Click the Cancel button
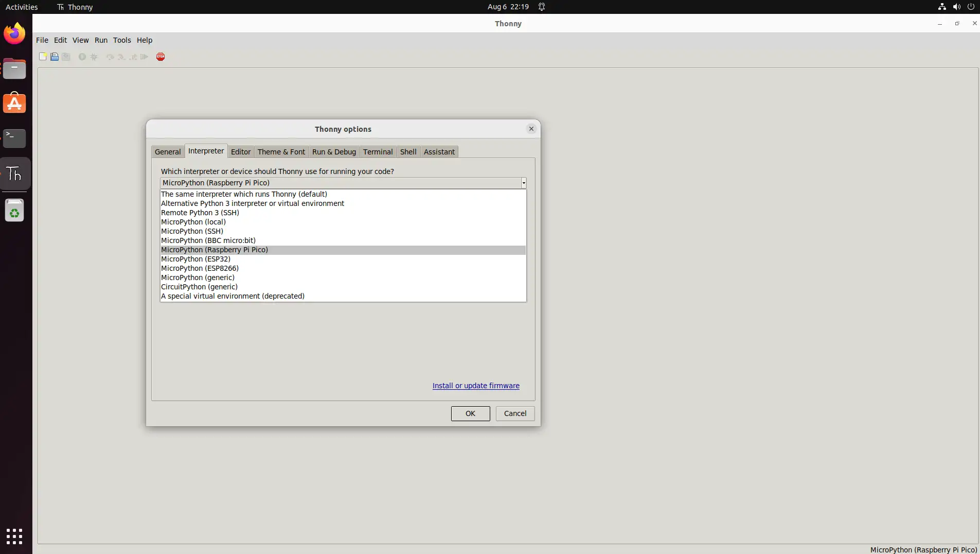The height and width of the screenshot is (554, 980). pos(515,413)
